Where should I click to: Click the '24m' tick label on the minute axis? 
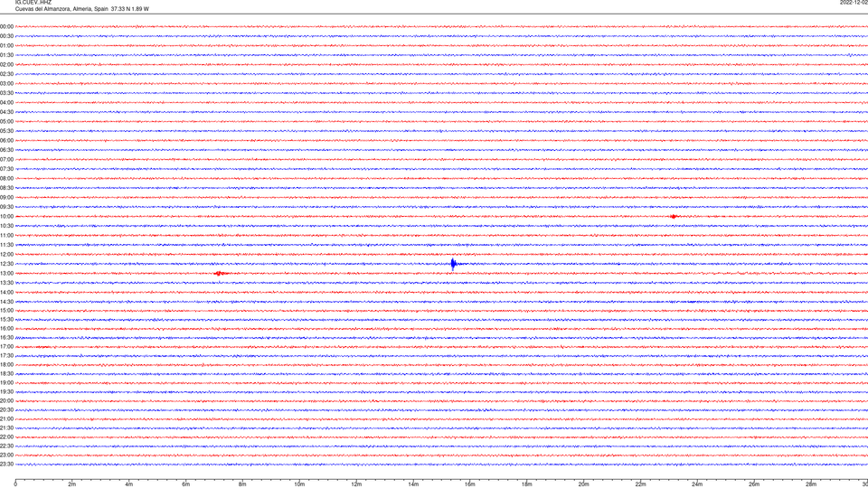pos(697,484)
